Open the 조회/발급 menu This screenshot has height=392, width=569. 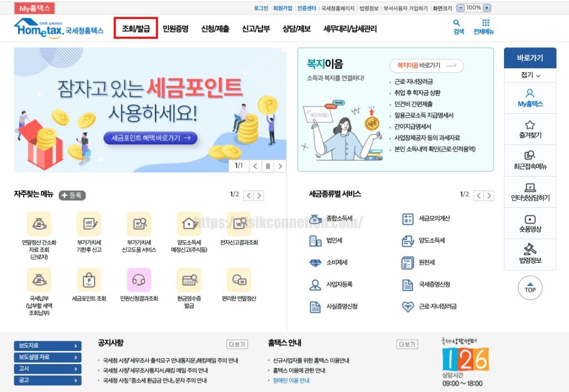point(136,28)
